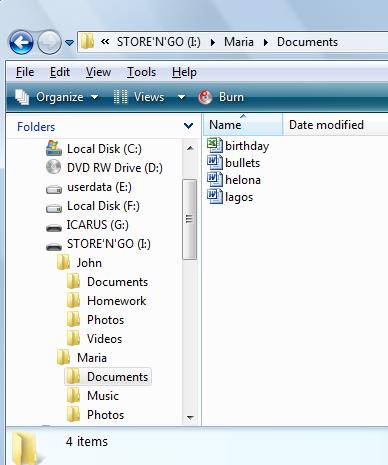Select Local Disk (F:) in folder tree
Image resolution: width=388 pixels, height=465 pixels.
point(103,206)
